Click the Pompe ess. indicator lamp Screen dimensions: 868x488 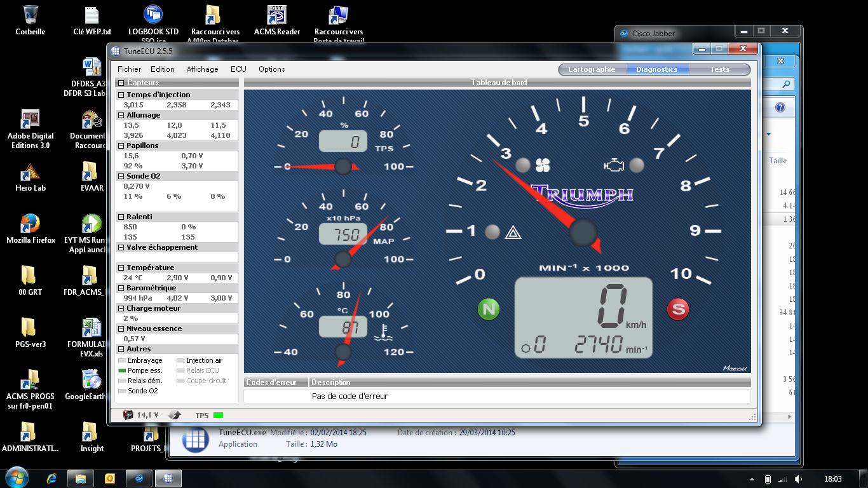[x=123, y=371]
